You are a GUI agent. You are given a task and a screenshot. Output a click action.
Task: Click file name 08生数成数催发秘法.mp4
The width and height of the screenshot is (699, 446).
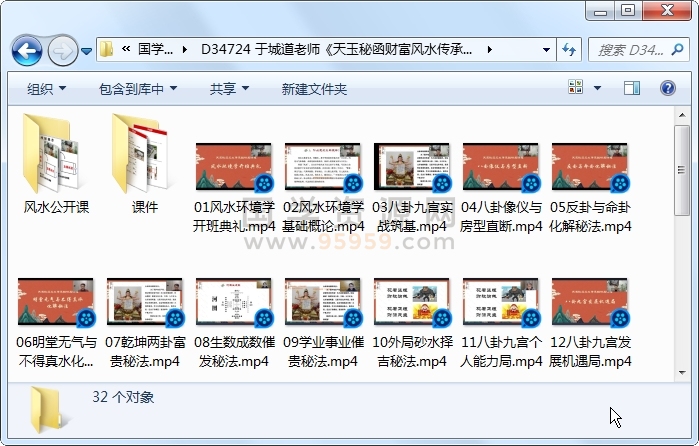[x=234, y=351]
